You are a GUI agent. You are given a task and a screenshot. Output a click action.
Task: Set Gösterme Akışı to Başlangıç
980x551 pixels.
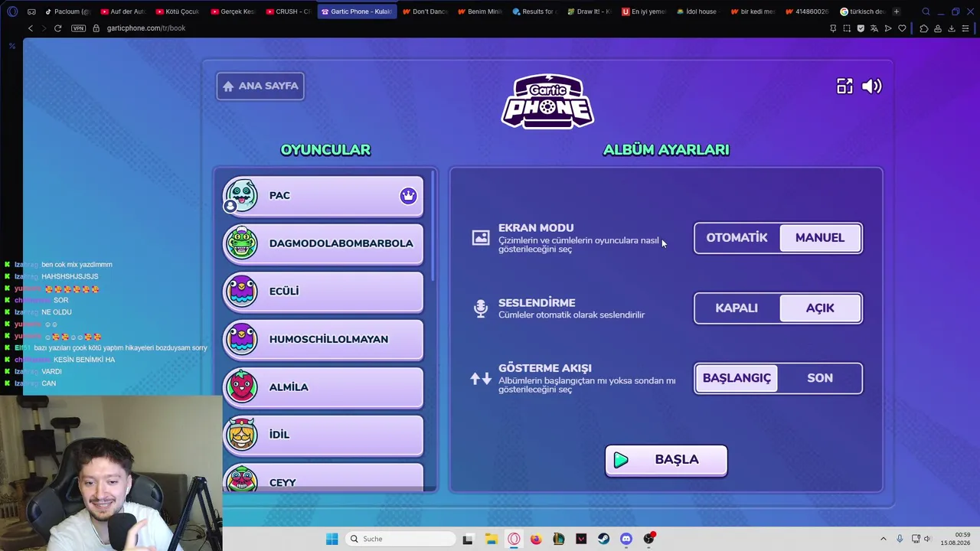[737, 378]
